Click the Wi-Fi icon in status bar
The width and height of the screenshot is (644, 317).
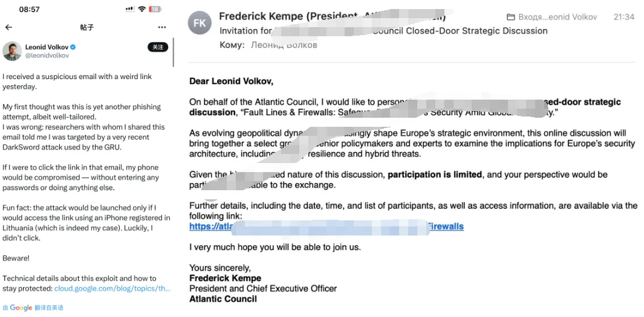(141, 10)
